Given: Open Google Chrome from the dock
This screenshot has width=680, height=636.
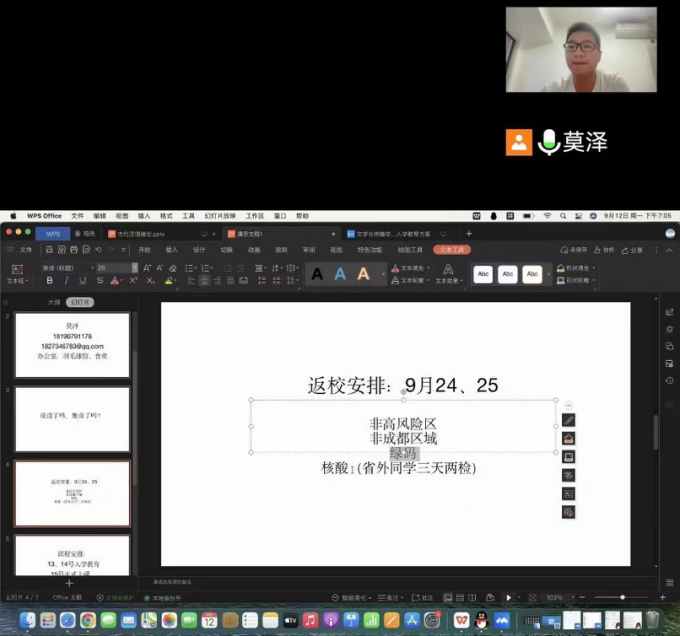Looking at the screenshot, I should pyautogui.click(x=87, y=621).
